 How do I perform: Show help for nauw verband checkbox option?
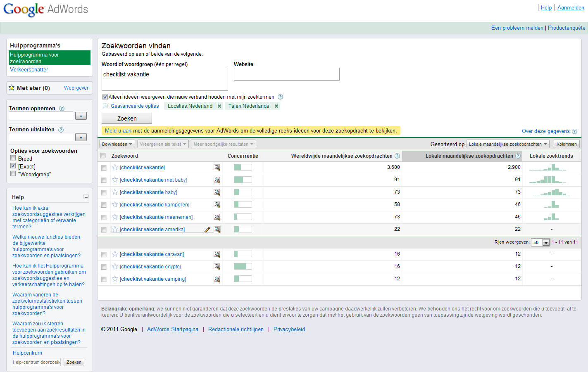280,97
